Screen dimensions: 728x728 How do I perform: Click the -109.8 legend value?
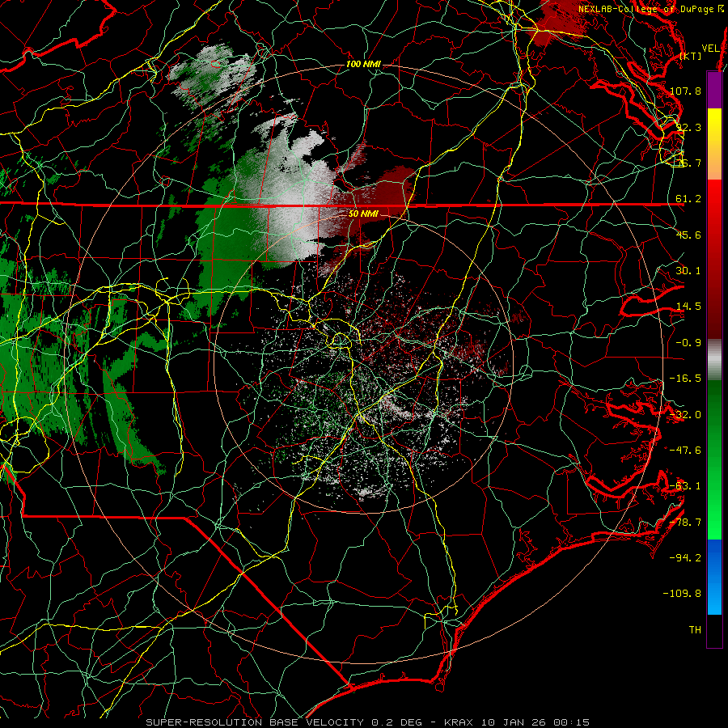tap(683, 594)
